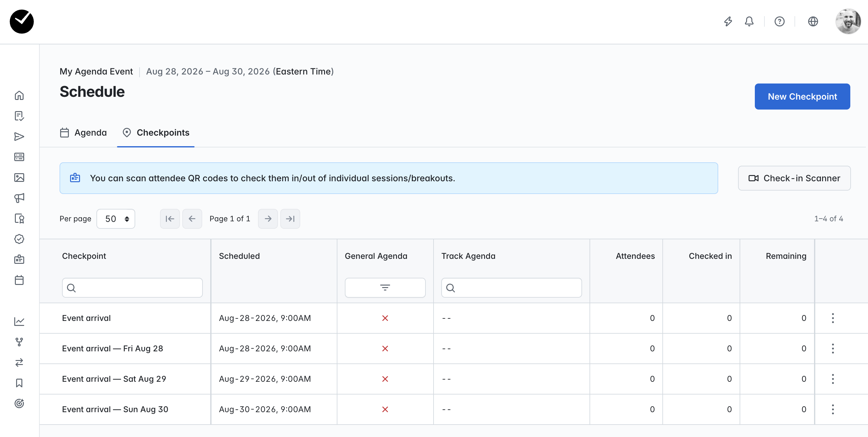
Task: Click the 'Page 1 of 1' indicator
Action: click(x=230, y=219)
